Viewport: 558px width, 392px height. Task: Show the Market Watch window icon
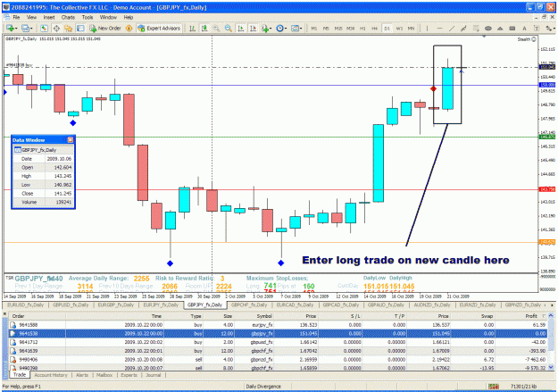(44, 28)
